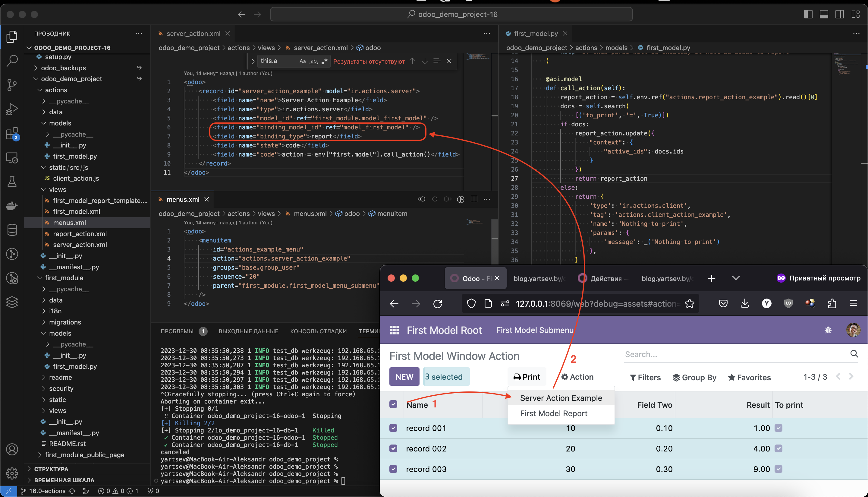This screenshot has width=868, height=497.
Task: Open the Search view in activity bar
Action: coord(12,61)
